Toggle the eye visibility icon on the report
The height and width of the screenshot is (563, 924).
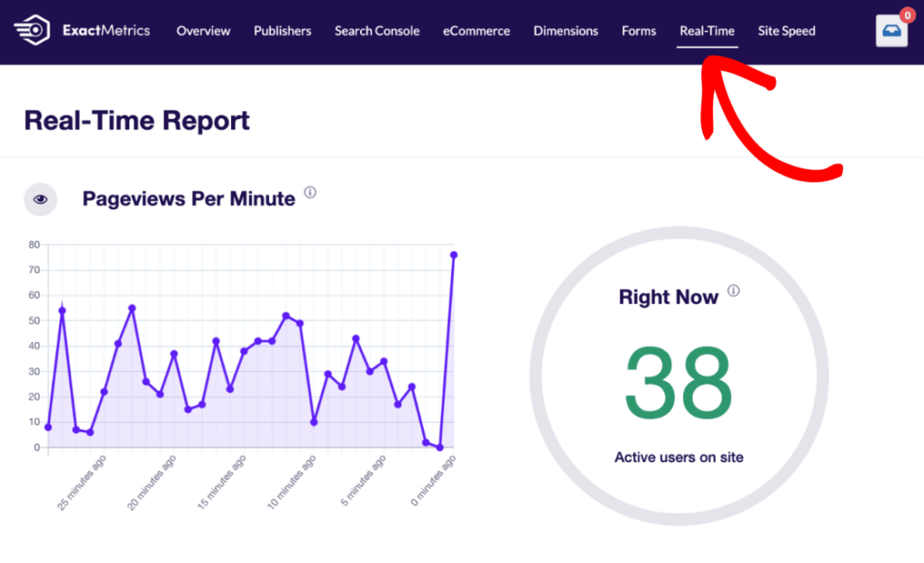[x=40, y=198]
